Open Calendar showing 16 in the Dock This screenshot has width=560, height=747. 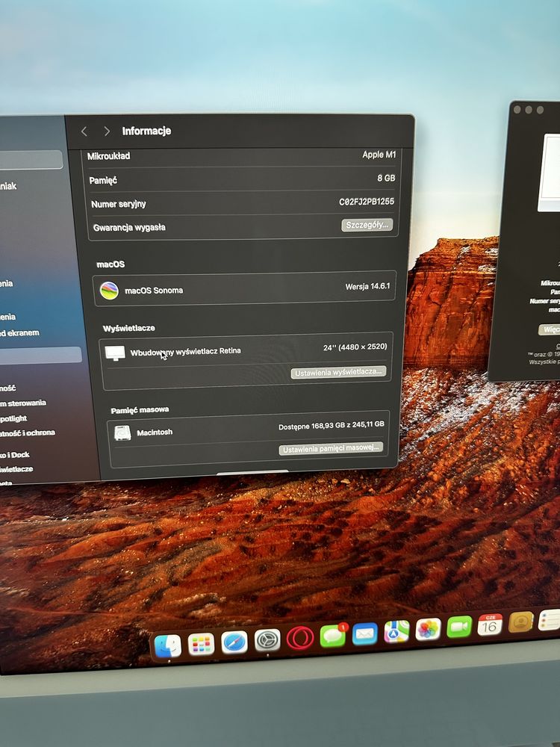(490, 624)
